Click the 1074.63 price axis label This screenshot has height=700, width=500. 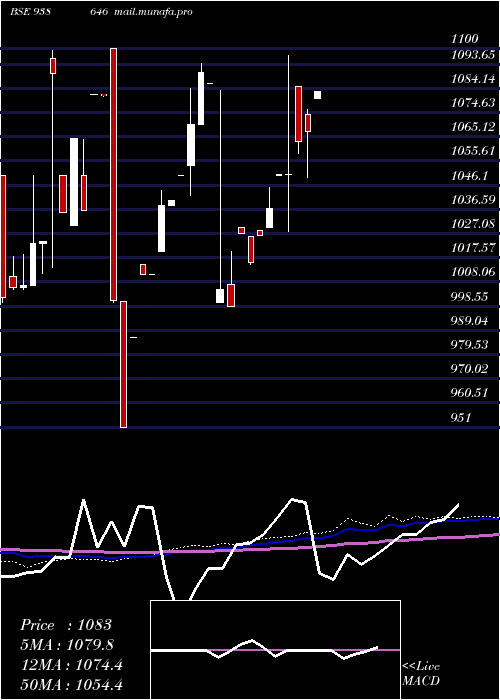(473, 103)
